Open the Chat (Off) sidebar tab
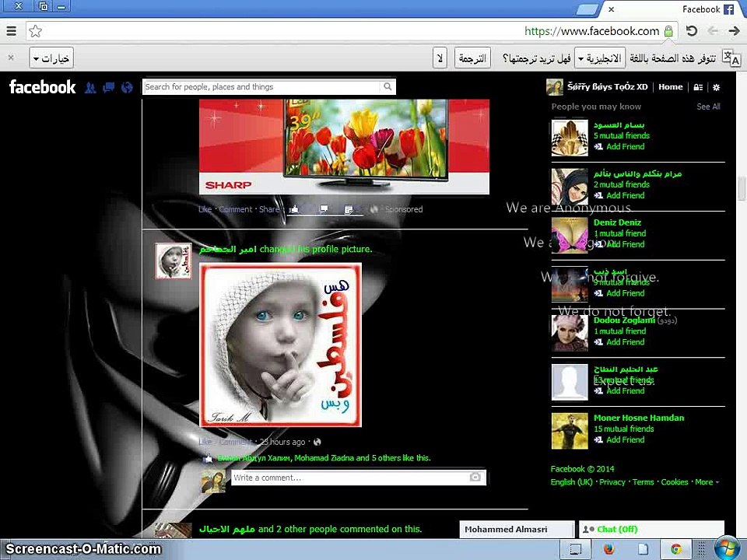 coord(651,529)
